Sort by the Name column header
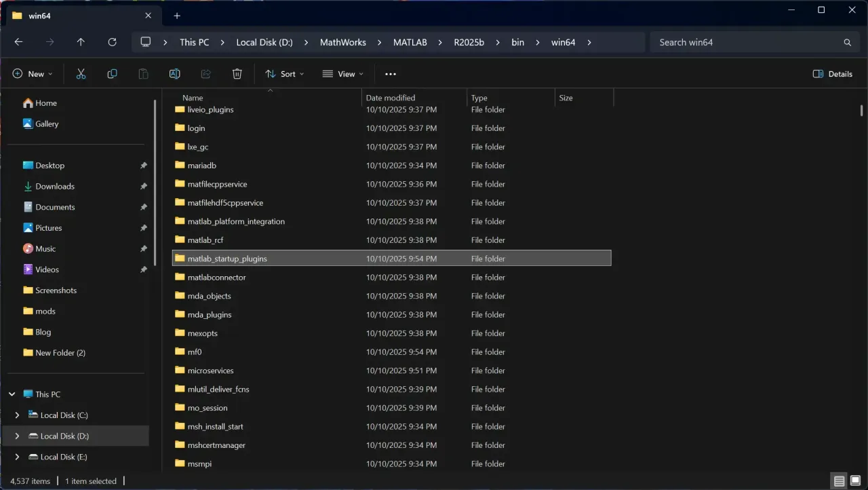 click(x=268, y=98)
